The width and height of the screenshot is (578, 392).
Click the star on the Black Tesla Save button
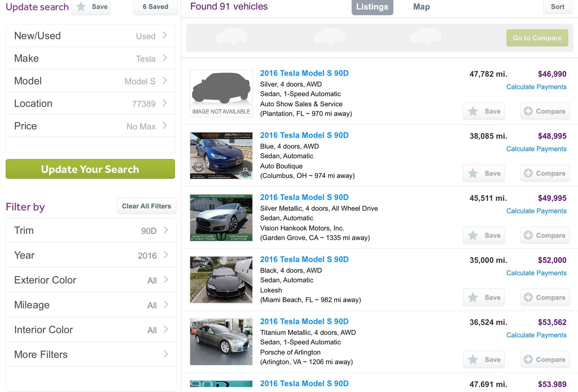pyautogui.click(x=473, y=298)
